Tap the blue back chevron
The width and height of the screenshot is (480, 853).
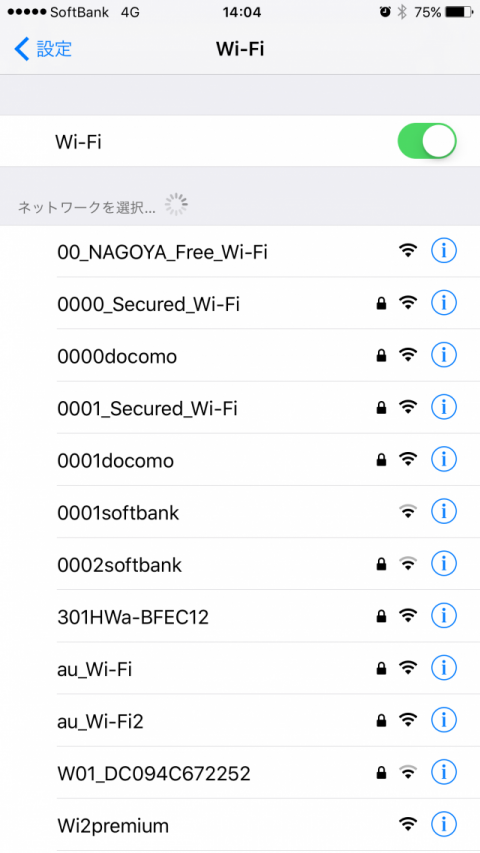(21, 49)
